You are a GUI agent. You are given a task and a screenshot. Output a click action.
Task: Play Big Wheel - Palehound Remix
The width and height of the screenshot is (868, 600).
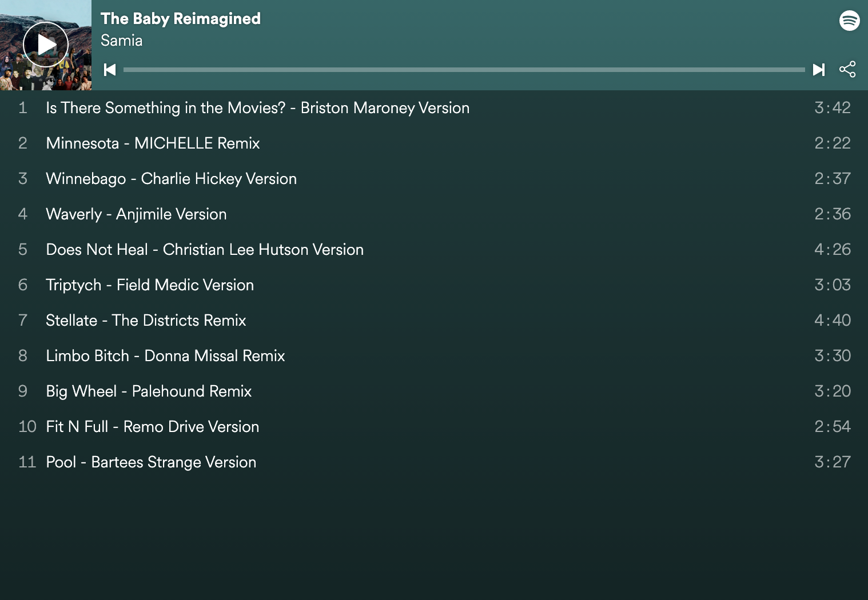pos(434,391)
